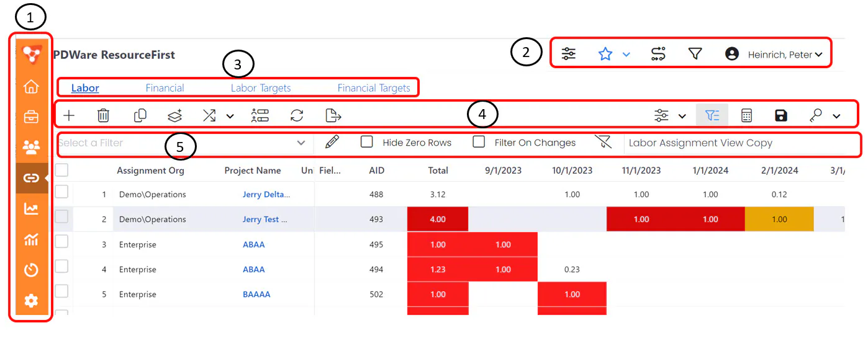The height and width of the screenshot is (346, 868).
Task: Click the Project Name column header
Action: 253,171
